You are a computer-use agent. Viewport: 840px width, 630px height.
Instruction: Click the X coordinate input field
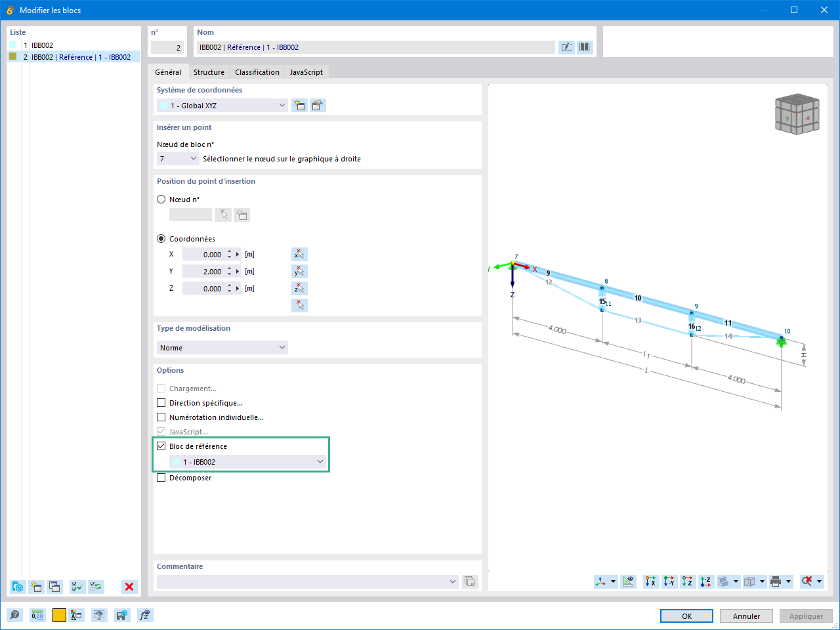click(x=203, y=255)
